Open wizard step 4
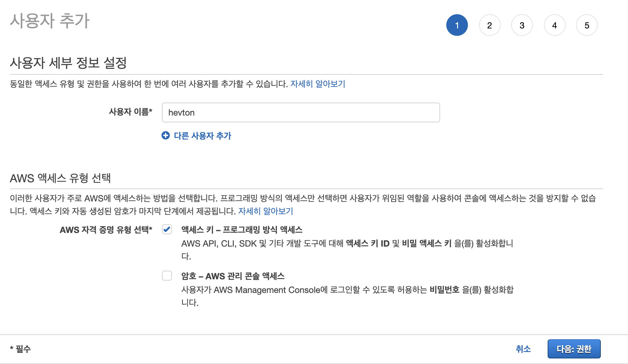Image resolution: width=628 pixels, height=364 pixels. click(x=554, y=25)
